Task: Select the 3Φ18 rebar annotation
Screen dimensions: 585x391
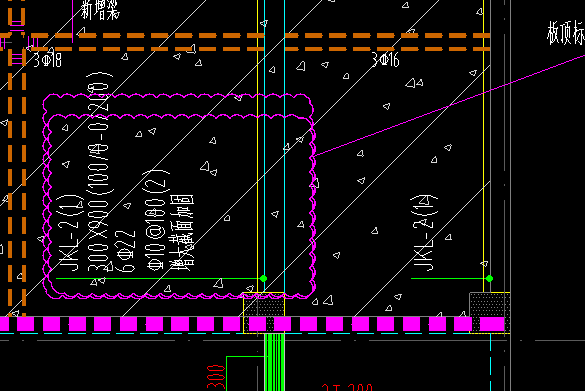Action: (47, 60)
